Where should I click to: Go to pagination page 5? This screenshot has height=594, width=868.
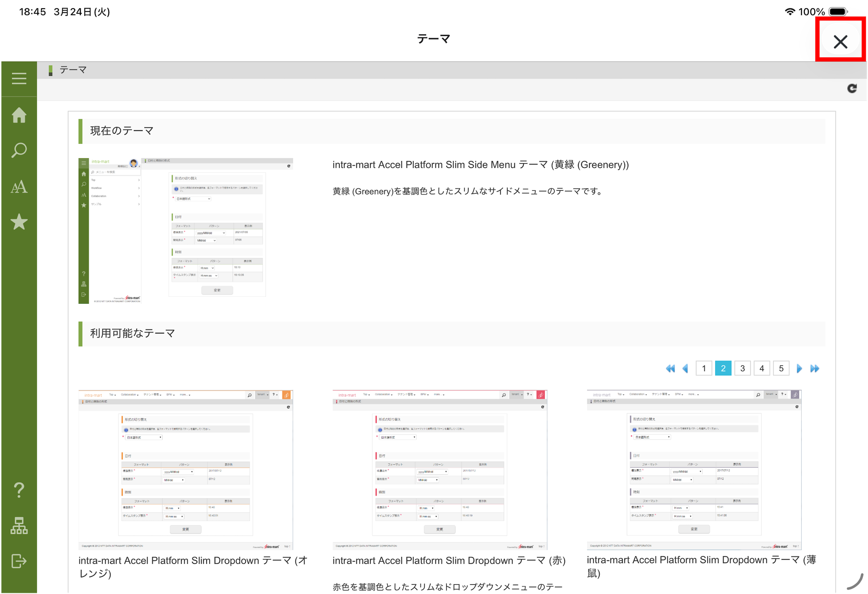(x=781, y=369)
